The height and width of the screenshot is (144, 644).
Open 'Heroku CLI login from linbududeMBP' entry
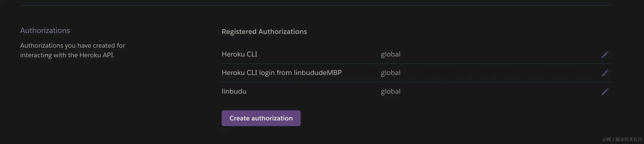[281, 73]
